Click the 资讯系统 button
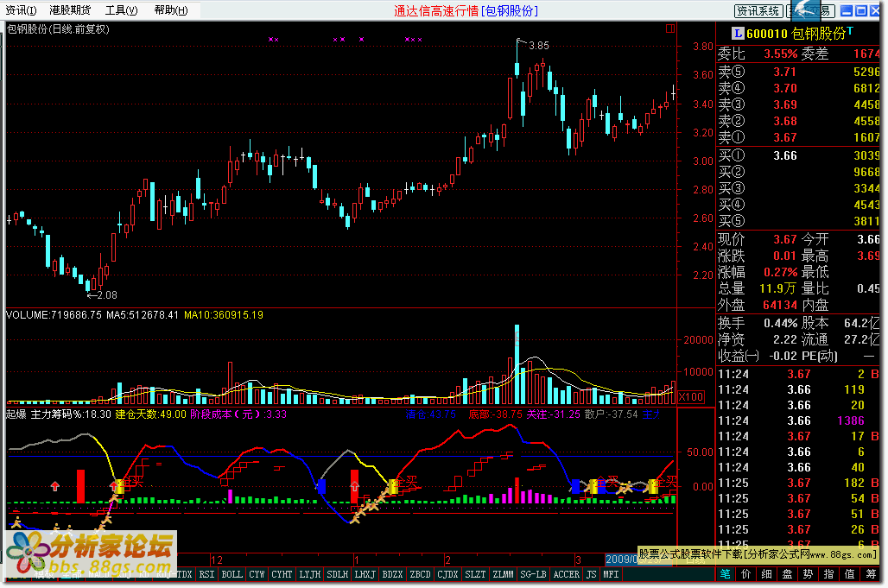The width and height of the screenshot is (888, 588). coord(758,10)
